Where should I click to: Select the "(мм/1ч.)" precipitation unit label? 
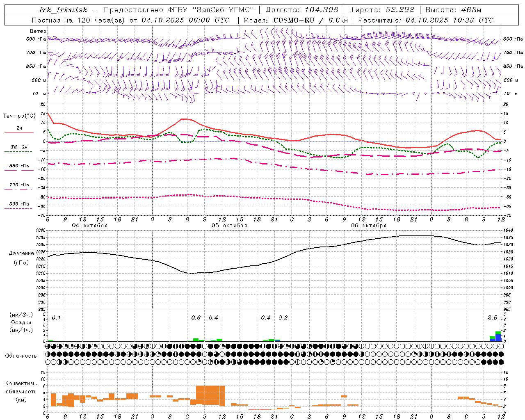pyautogui.click(x=21, y=330)
